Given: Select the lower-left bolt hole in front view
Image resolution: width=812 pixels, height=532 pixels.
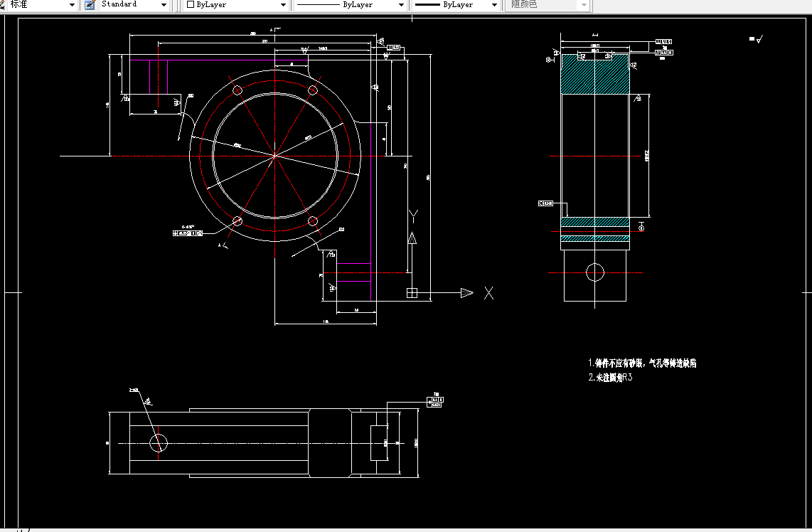Looking at the screenshot, I should click(x=237, y=221).
